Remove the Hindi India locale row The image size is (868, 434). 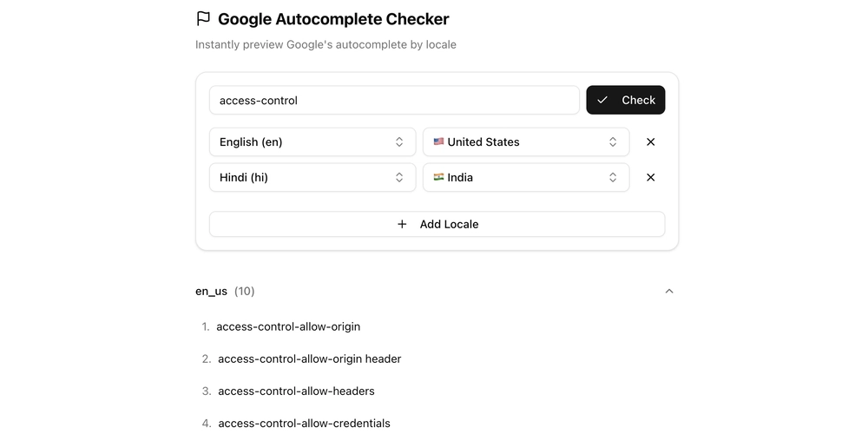pyautogui.click(x=650, y=177)
